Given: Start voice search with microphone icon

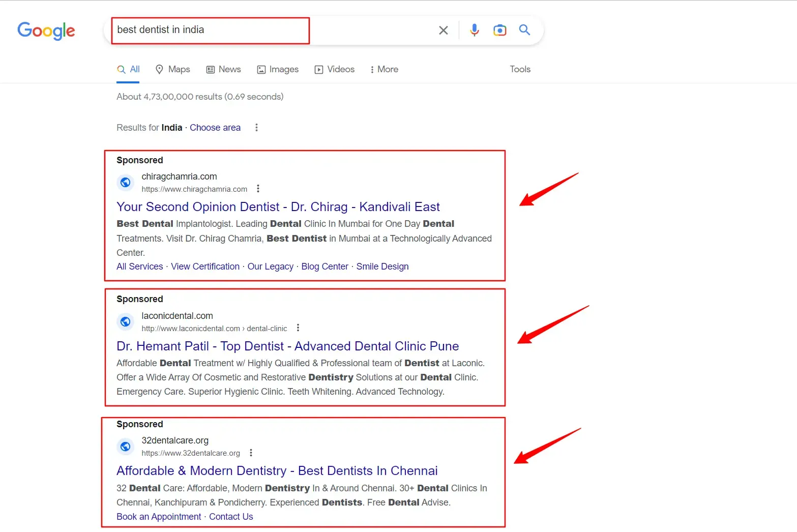Looking at the screenshot, I should [475, 30].
